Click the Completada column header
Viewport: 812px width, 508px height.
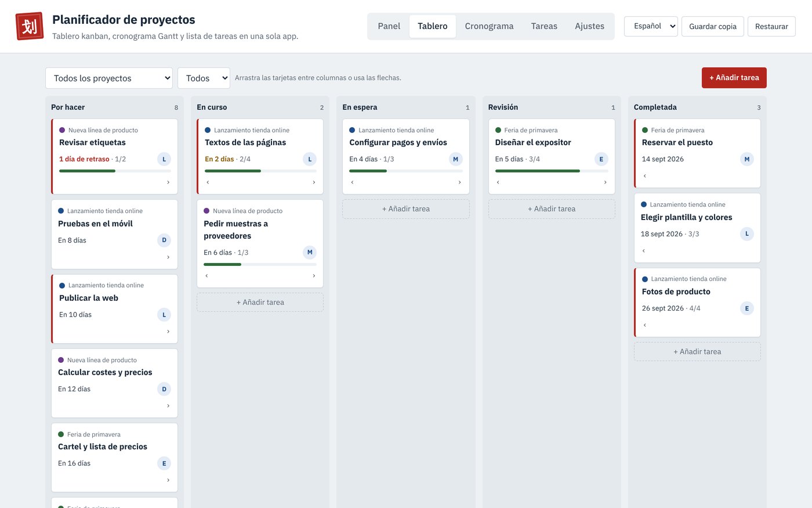point(655,107)
